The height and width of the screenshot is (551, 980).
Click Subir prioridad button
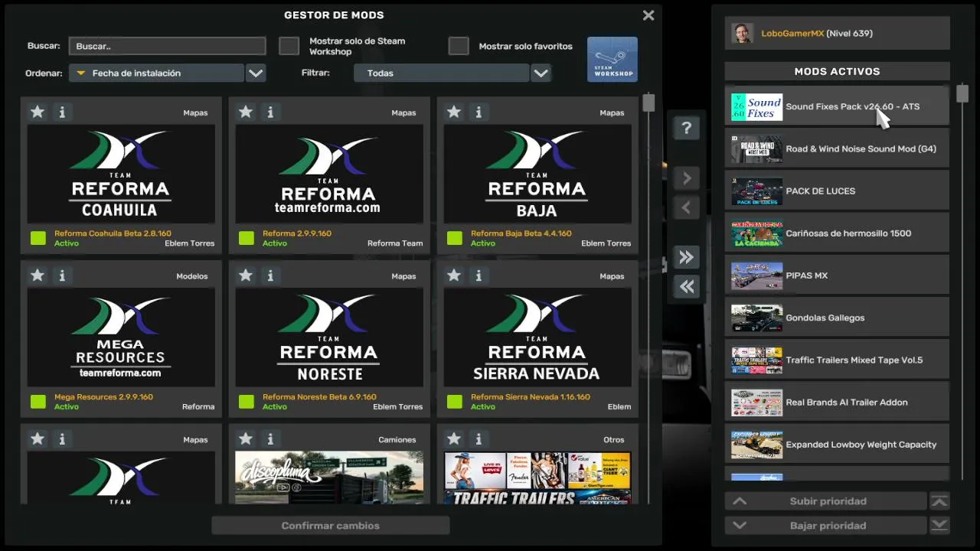[826, 501]
